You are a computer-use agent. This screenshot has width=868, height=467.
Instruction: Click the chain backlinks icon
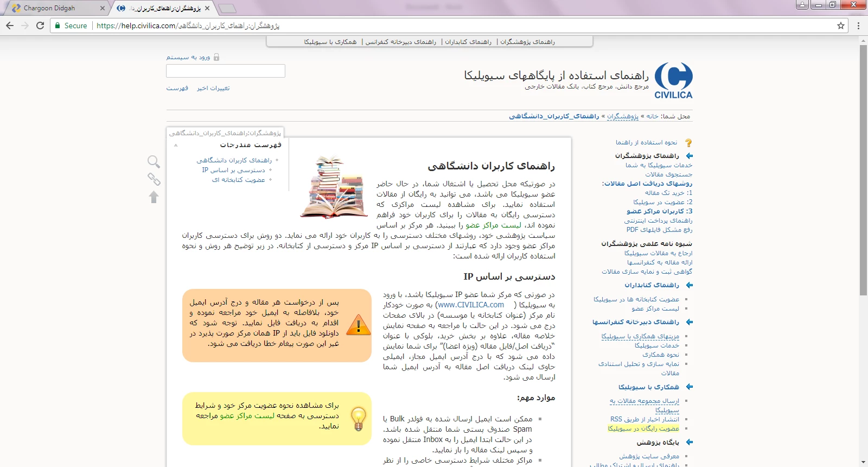154,179
